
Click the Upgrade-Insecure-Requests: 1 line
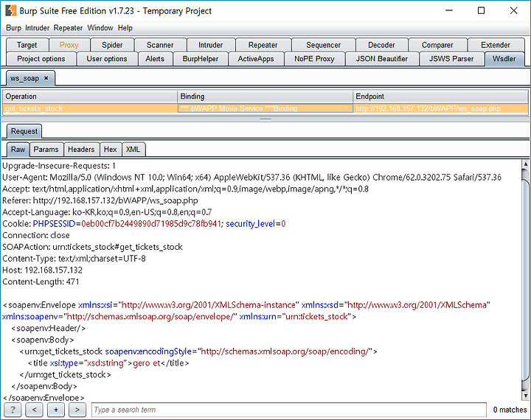click(59, 166)
